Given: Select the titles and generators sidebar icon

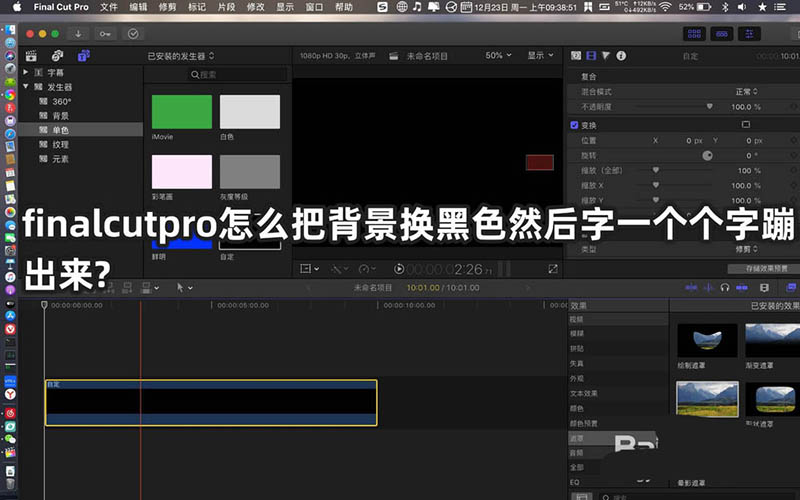Looking at the screenshot, I should [84, 56].
